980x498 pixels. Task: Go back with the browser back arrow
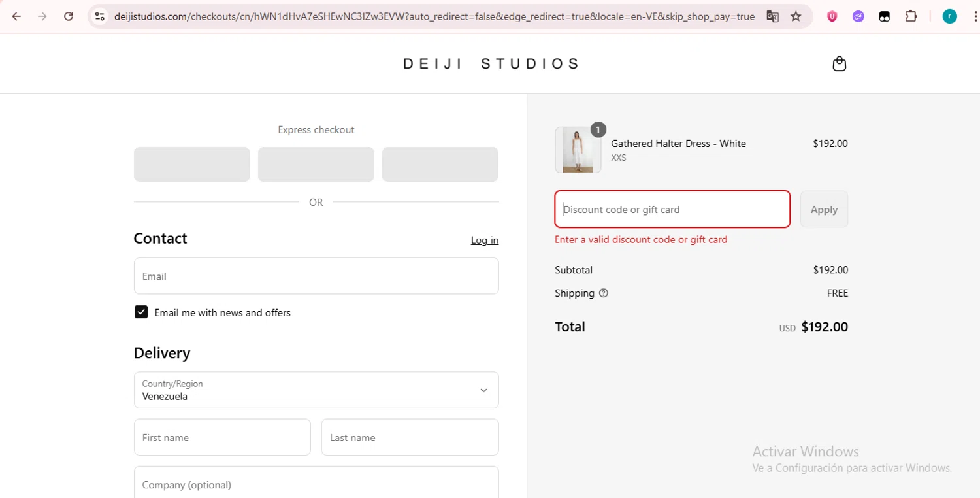(16, 16)
